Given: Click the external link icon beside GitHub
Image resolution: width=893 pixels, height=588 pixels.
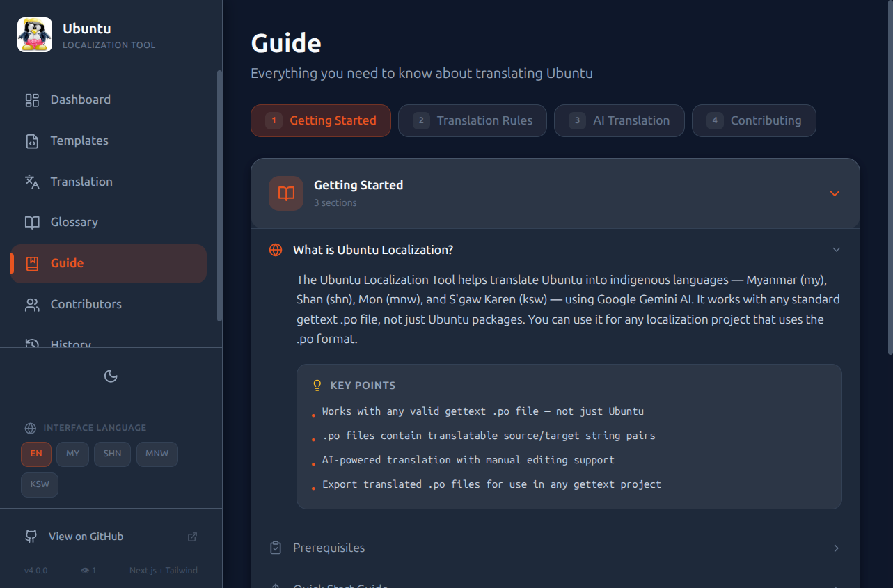Looking at the screenshot, I should pos(193,537).
